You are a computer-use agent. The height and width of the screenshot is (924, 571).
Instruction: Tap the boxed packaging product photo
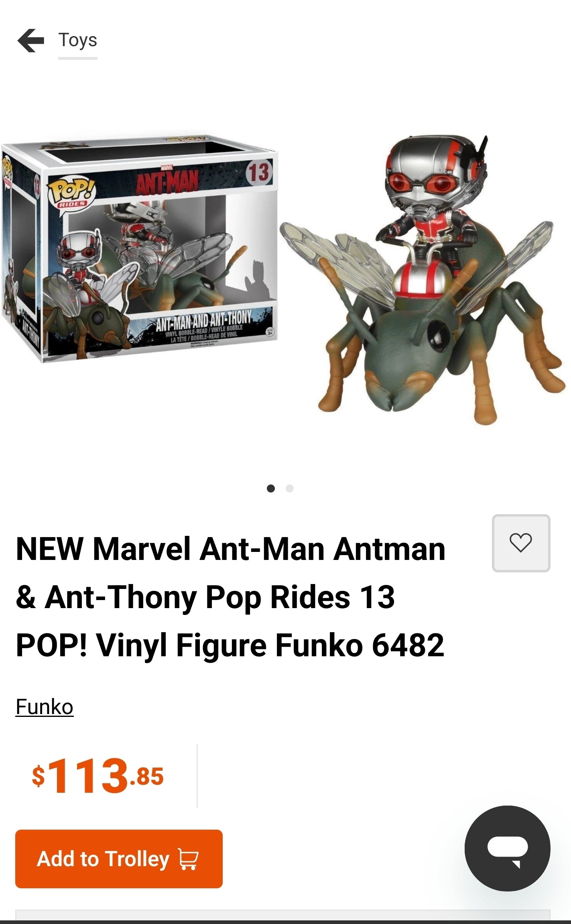[139, 247]
